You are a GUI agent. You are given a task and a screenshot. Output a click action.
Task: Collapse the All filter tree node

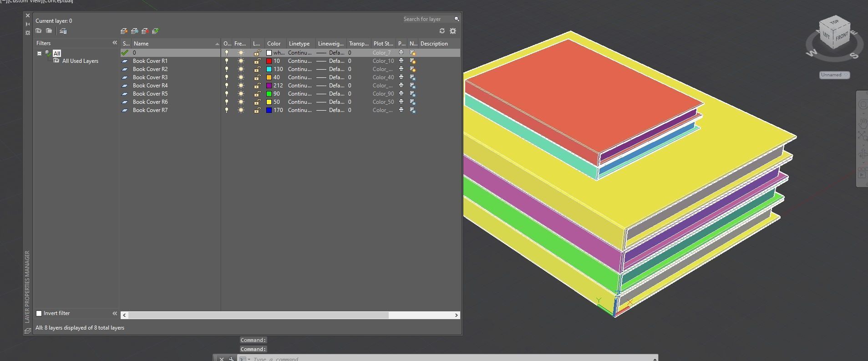[40, 53]
